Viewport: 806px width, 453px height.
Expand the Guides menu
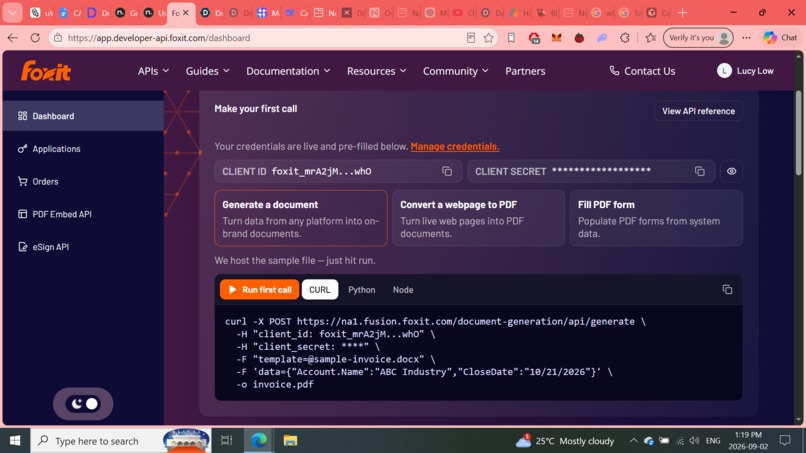[207, 71]
